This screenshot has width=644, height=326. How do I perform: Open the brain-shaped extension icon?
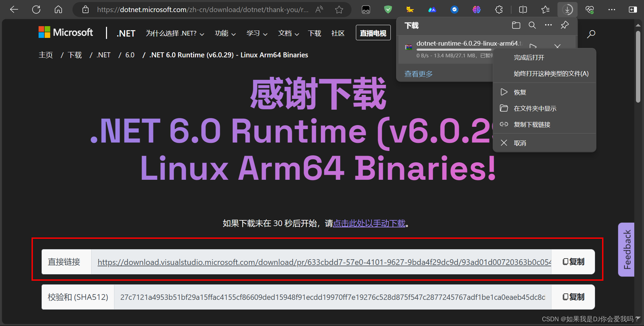(477, 9)
